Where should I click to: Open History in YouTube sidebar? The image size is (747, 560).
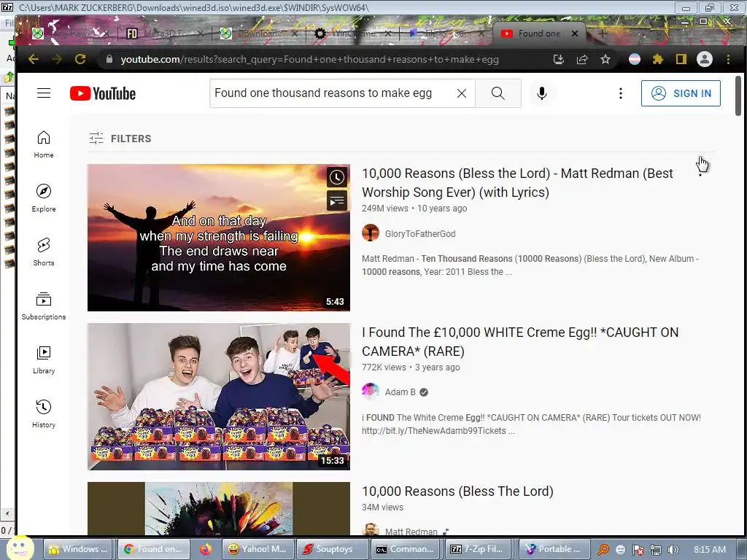coord(44,413)
